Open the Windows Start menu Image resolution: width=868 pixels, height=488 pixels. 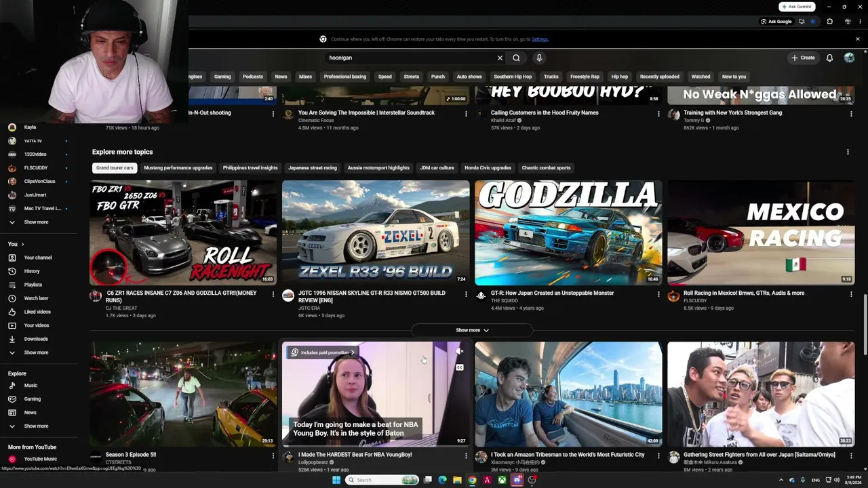pos(336,480)
